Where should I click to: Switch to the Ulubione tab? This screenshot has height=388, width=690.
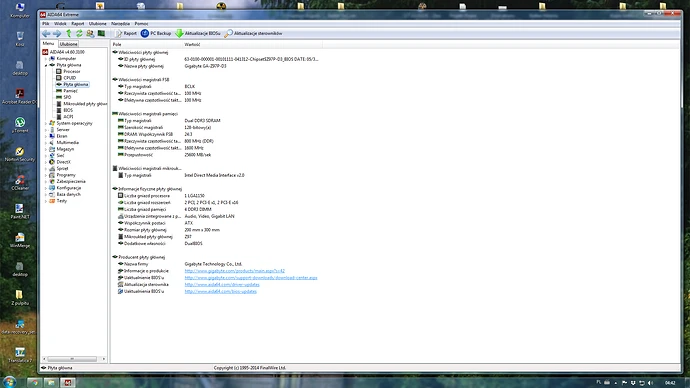click(x=69, y=44)
